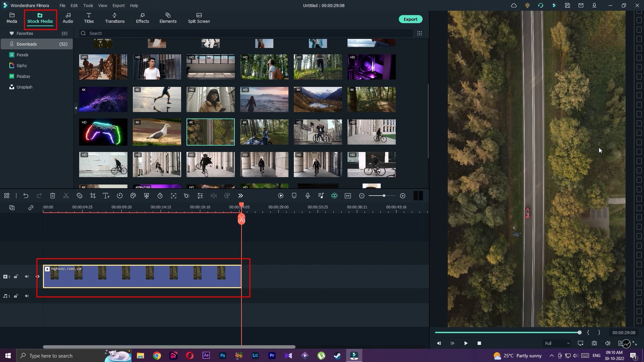Screen dimensions: 644x362
Task: Click the Add Track icon
Action: [x=12, y=208]
